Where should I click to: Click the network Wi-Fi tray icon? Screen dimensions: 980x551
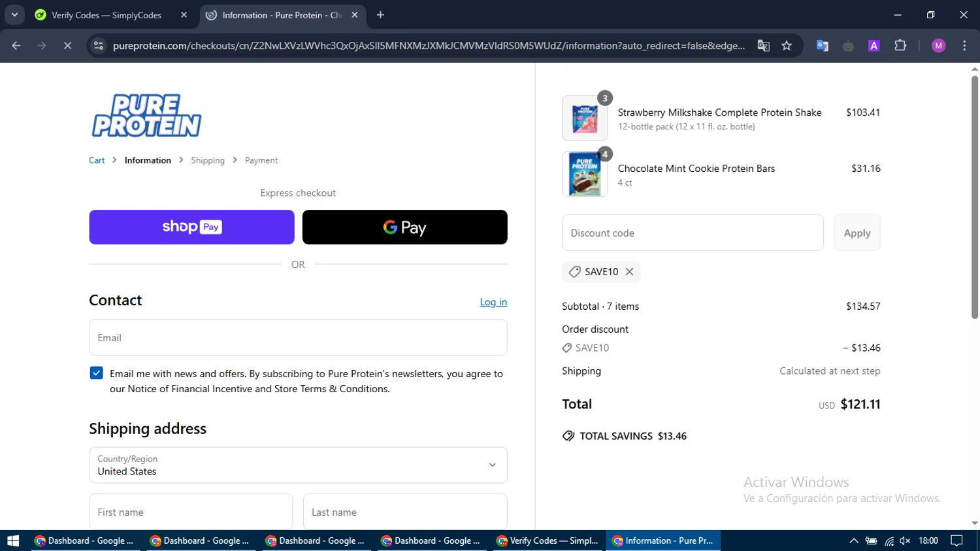click(889, 541)
